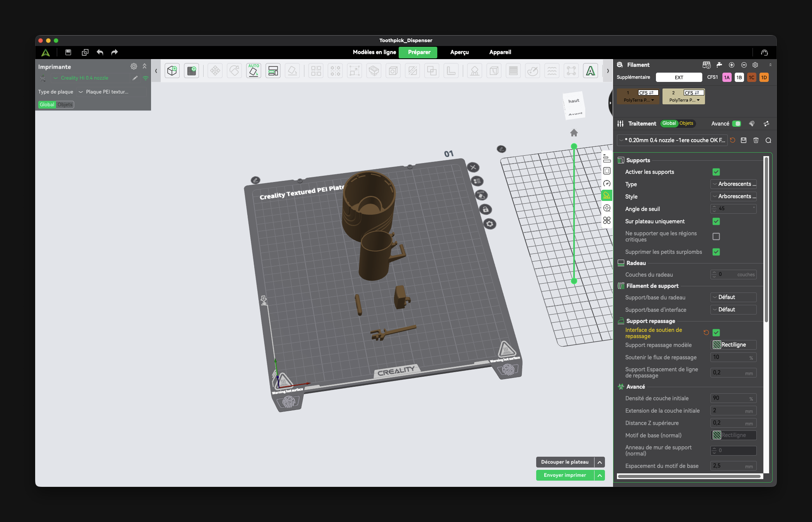This screenshot has height=522, width=812.
Task: Switch to the Aperçu tab
Action: tap(459, 52)
